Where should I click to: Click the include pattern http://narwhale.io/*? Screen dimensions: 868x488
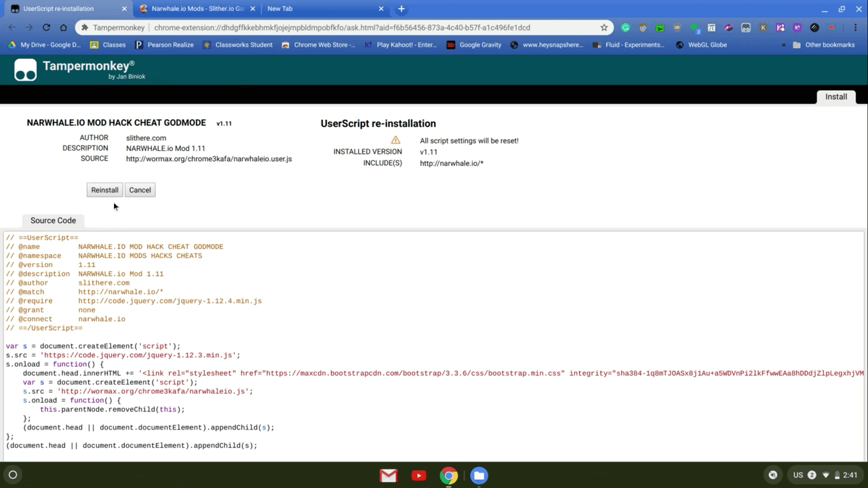point(452,163)
